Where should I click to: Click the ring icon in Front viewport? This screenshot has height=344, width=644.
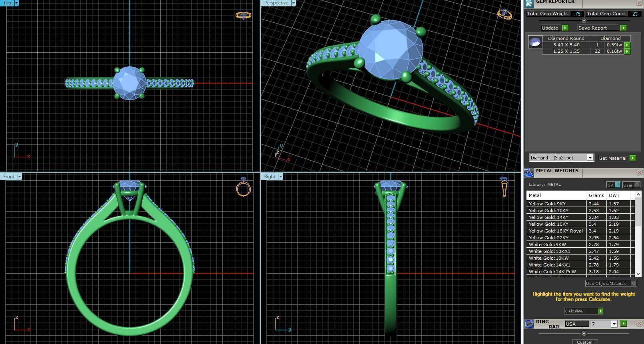pyautogui.click(x=243, y=187)
